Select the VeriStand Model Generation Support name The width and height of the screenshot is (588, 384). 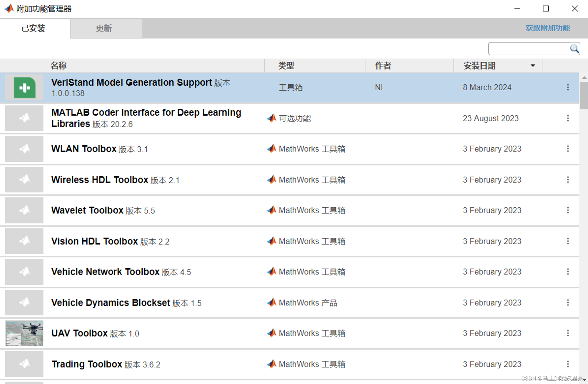click(131, 83)
